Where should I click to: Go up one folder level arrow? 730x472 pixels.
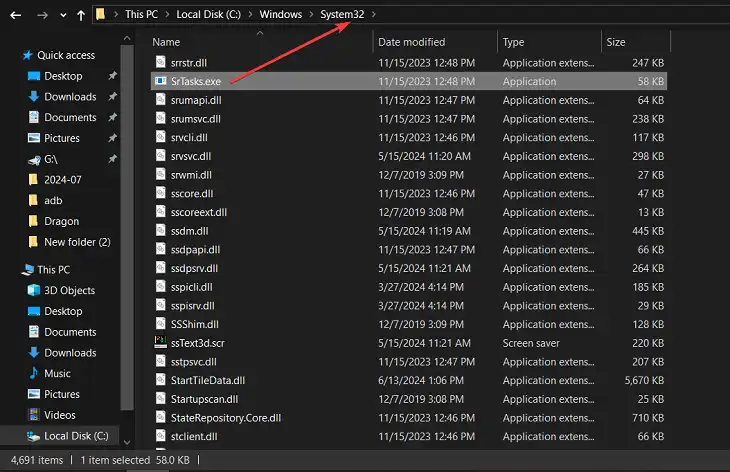[81, 15]
